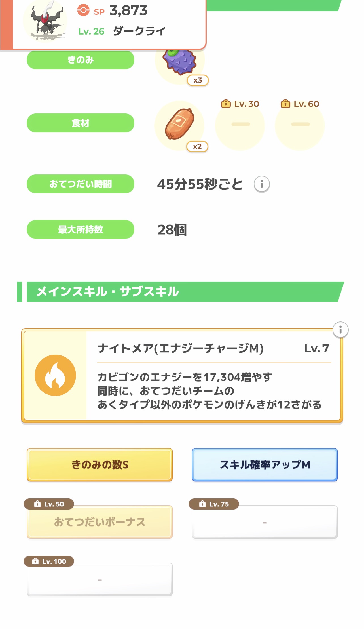This screenshot has height=629, width=364.
Task: Select the きのみの数S sub skill
Action: 100,464
